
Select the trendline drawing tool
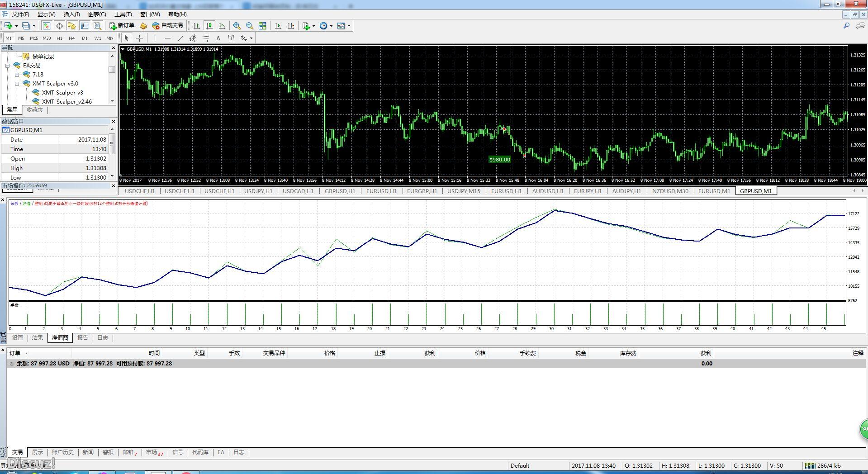coord(180,38)
